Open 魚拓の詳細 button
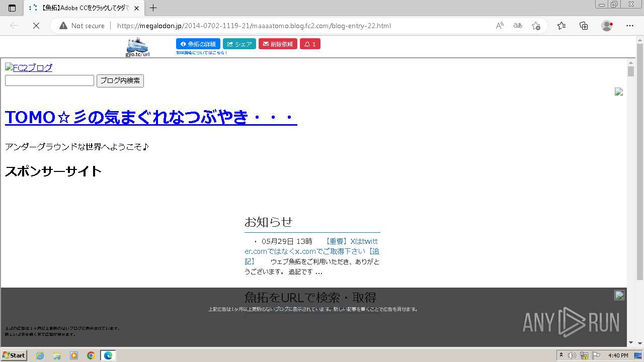644x362 pixels. [x=198, y=44]
